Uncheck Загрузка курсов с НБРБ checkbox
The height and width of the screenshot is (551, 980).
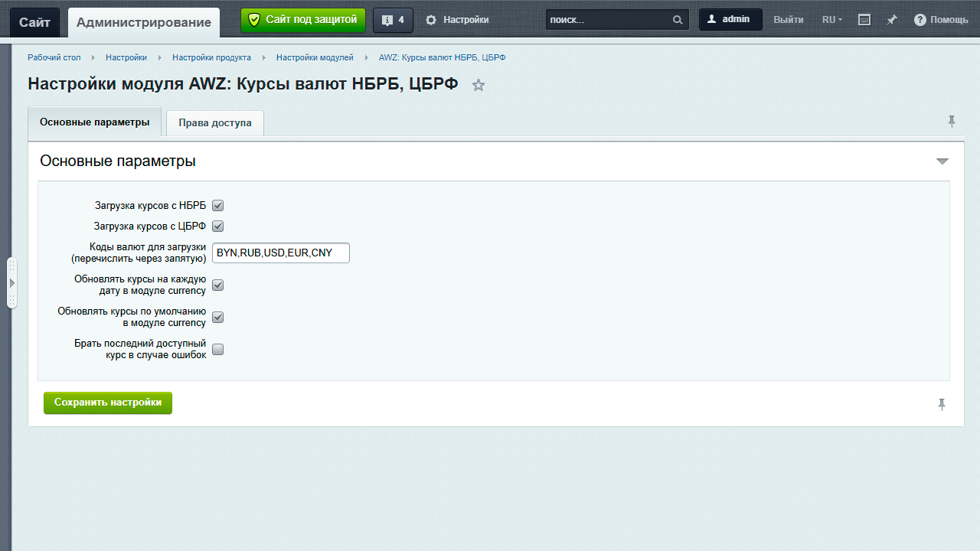point(218,206)
